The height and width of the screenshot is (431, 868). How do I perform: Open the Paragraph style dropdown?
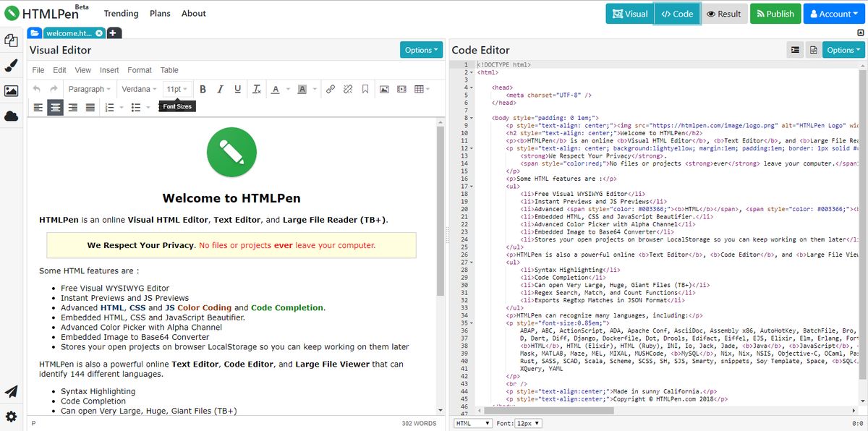pos(89,89)
